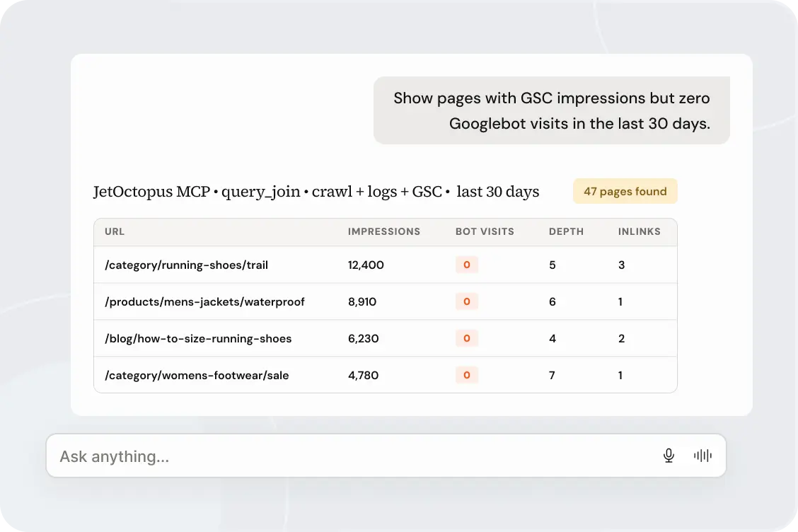Select inlinks 1 in the womens-footwear/sale row
This screenshot has width=798, height=532.
pos(620,376)
